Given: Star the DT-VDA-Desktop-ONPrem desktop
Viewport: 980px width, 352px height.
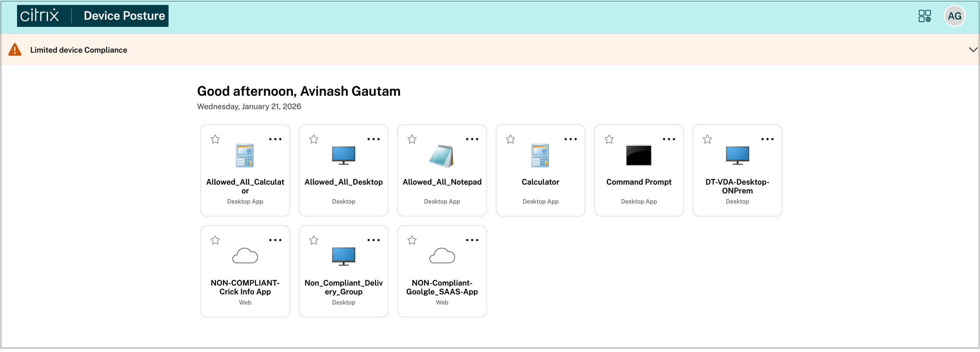Looking at the screenshot, I should click(707, 139).
